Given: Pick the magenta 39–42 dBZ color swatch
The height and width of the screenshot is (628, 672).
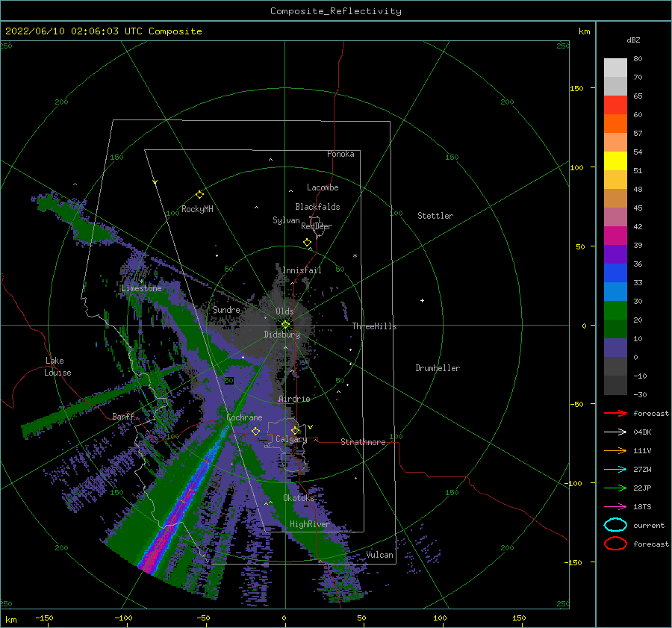Looking at the screenshot, I should [x=615, y=236].
